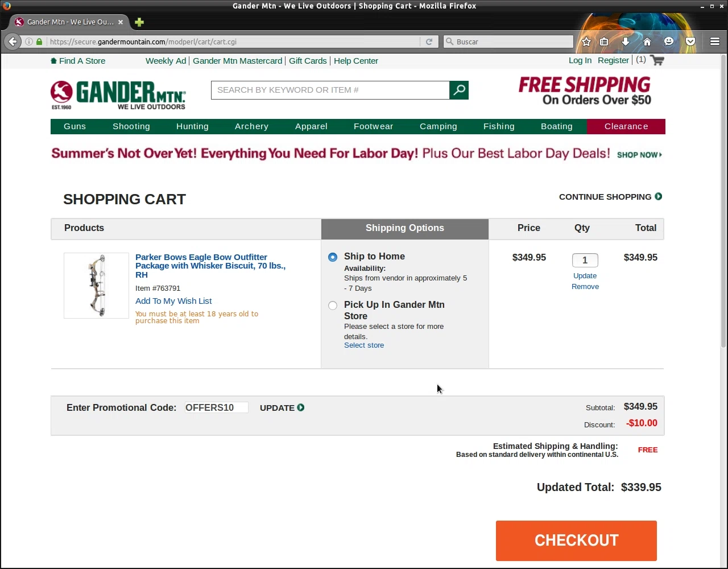
Task: Close the Gander Mtn browser tab
Action: tap(120, 22)
